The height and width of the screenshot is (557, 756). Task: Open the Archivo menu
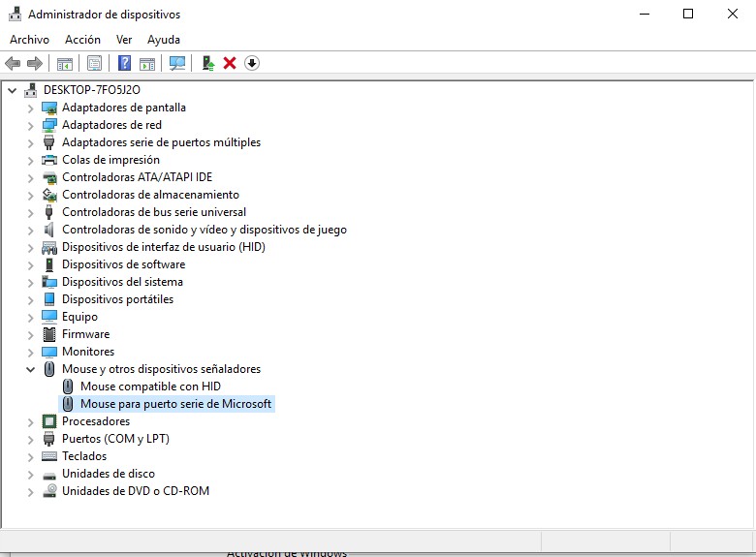[29, 40]
